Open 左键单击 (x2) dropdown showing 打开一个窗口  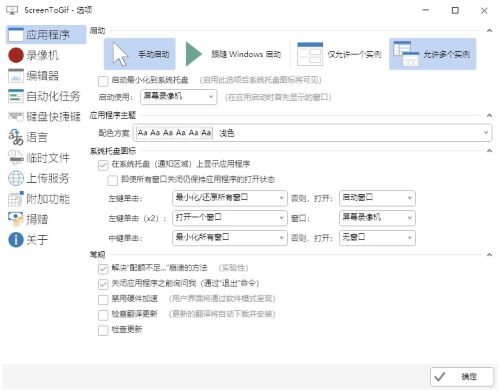[x=230, y=218]
